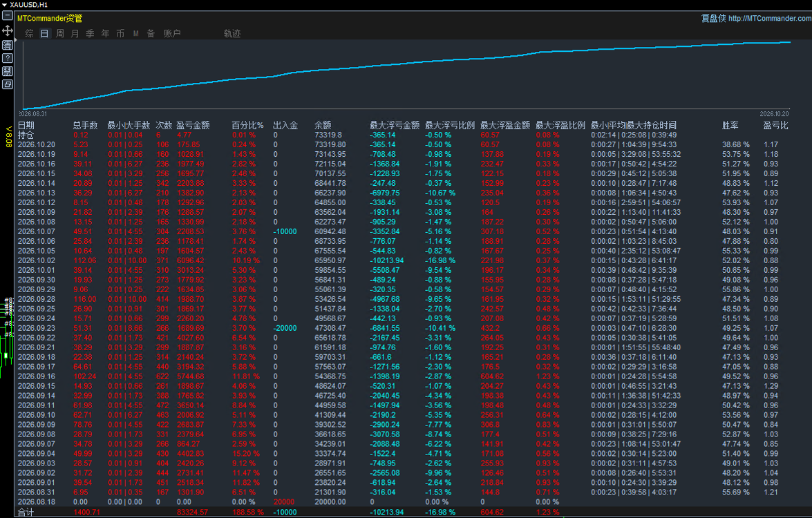Image resolution: width=812 pixels, height=518 pixels.
Task: Open the 月 monthly tab
Action: tap(75, 34)
